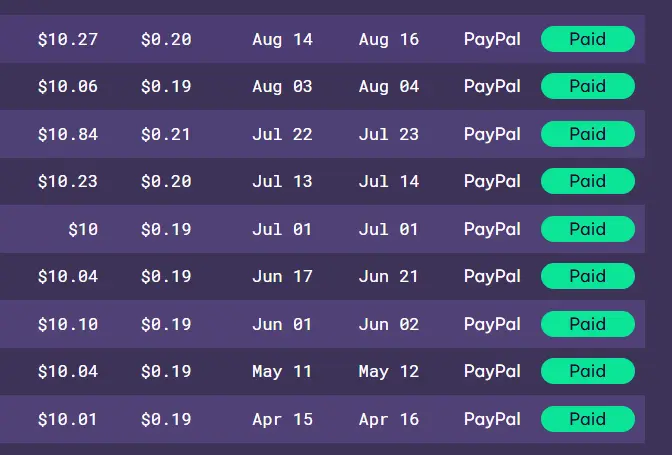Image resolution: width=672 pixels, height=455 pixels.
Task: Click Paid badge on Jun 17 row
Action: point(588,276)
